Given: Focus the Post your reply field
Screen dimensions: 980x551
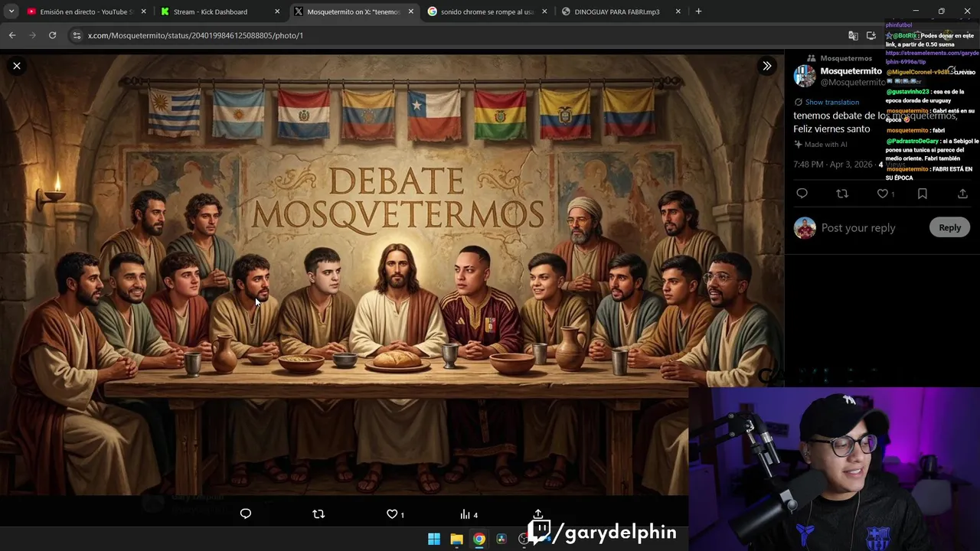Looking at the screenshot, I should tap(872, 227).
